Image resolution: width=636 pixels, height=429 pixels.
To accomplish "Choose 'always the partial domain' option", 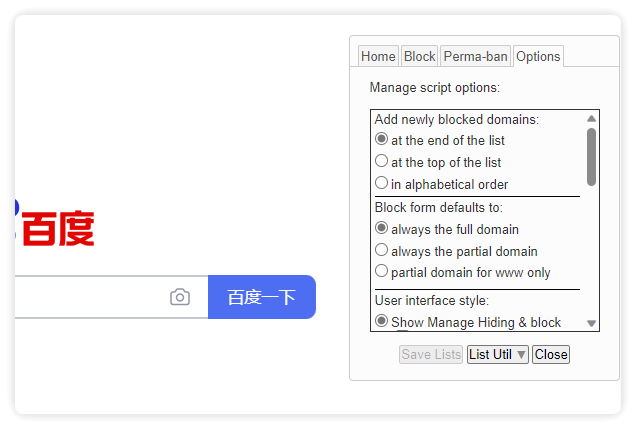I will [381, 251].
